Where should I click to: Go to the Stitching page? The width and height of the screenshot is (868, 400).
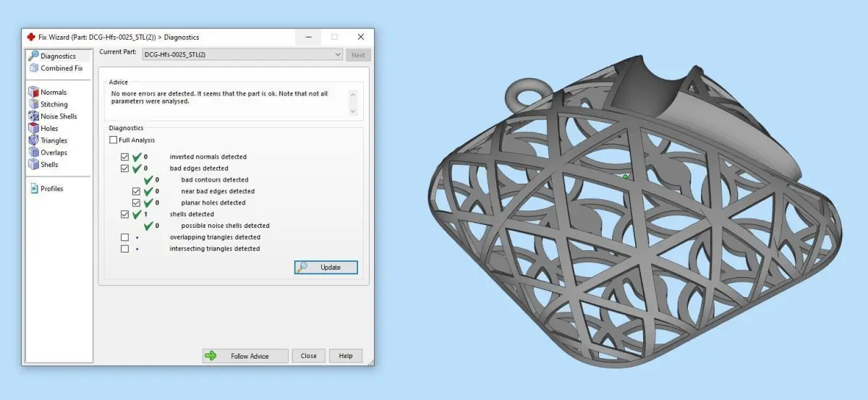(54, 104)
